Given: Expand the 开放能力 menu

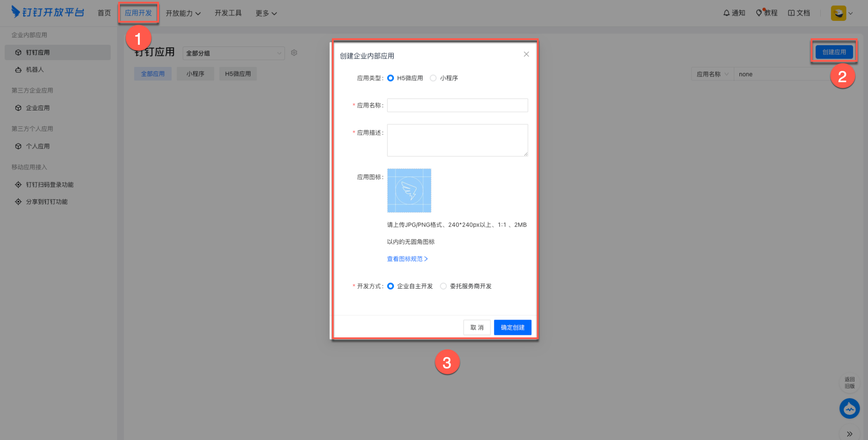Looking at the screenshot, I should point(183,13).
